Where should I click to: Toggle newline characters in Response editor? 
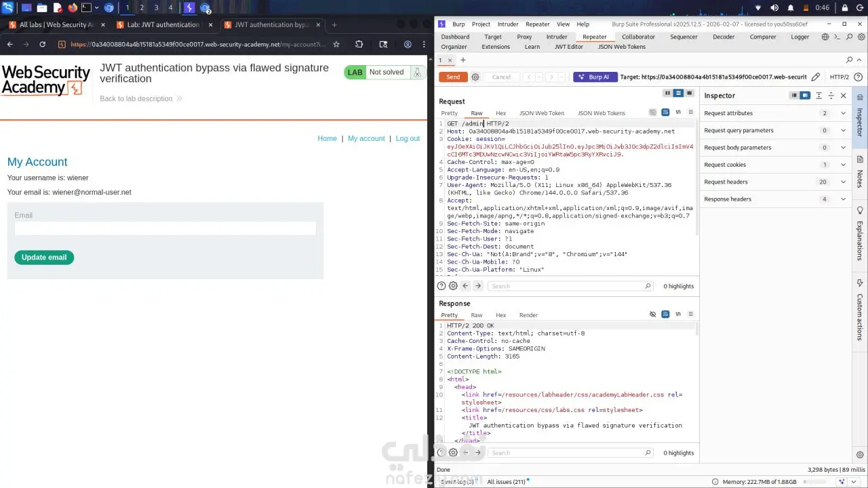tap(678, 314)
